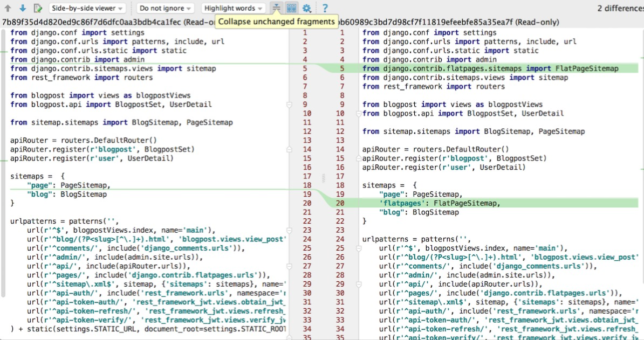Click left url(r'^comments/' line

(136, 248)
